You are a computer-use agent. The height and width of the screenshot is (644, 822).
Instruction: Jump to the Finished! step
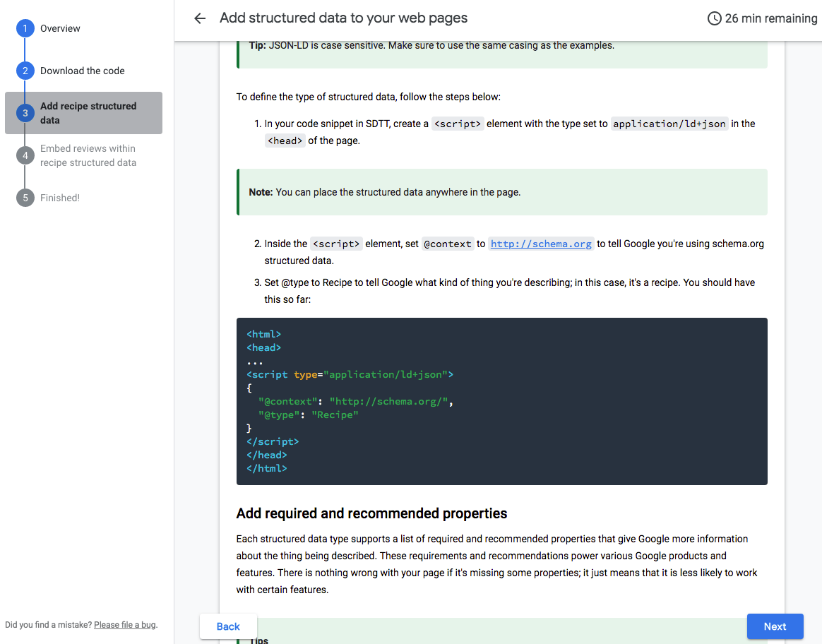pos(60,198)
